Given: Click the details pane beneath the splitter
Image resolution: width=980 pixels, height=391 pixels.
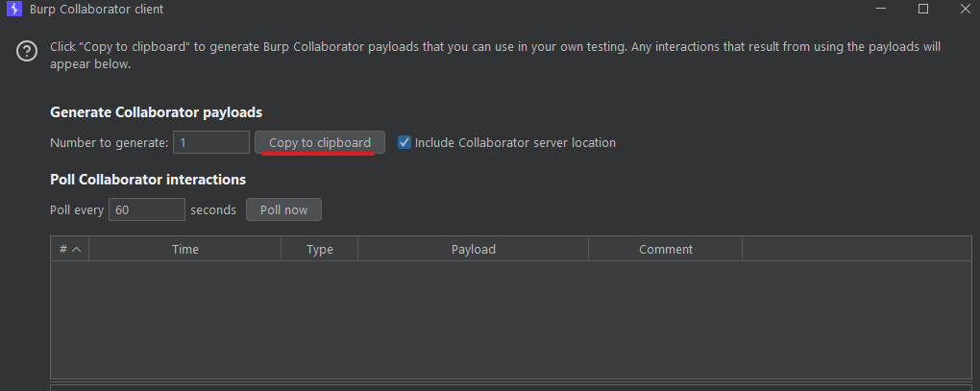Looking at the screenshot, I should (x=510, y=388).
